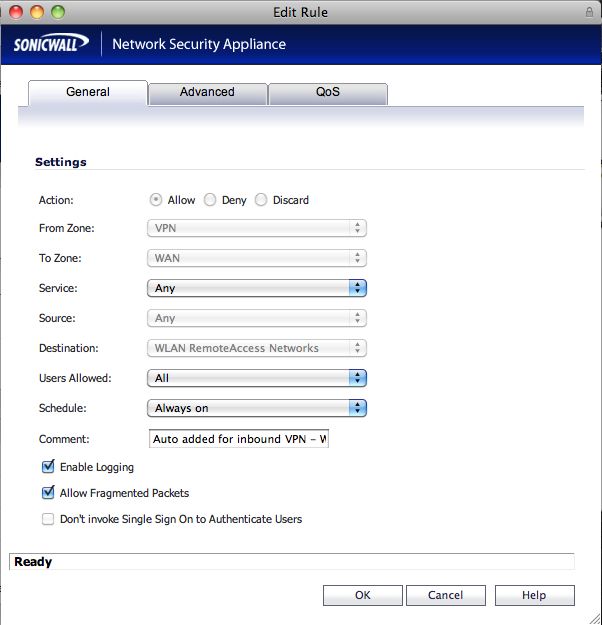
Task: Click the OK button
Action: click(363, 596)
